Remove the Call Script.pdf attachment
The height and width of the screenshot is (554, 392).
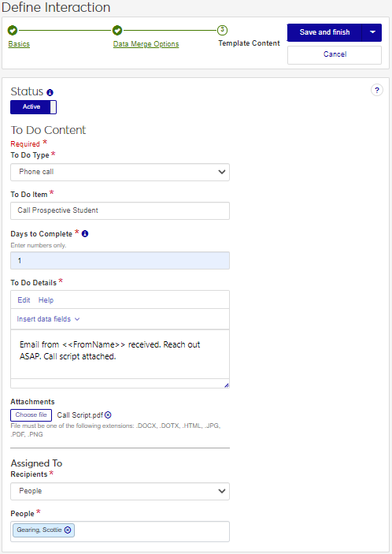click(108, 415)
